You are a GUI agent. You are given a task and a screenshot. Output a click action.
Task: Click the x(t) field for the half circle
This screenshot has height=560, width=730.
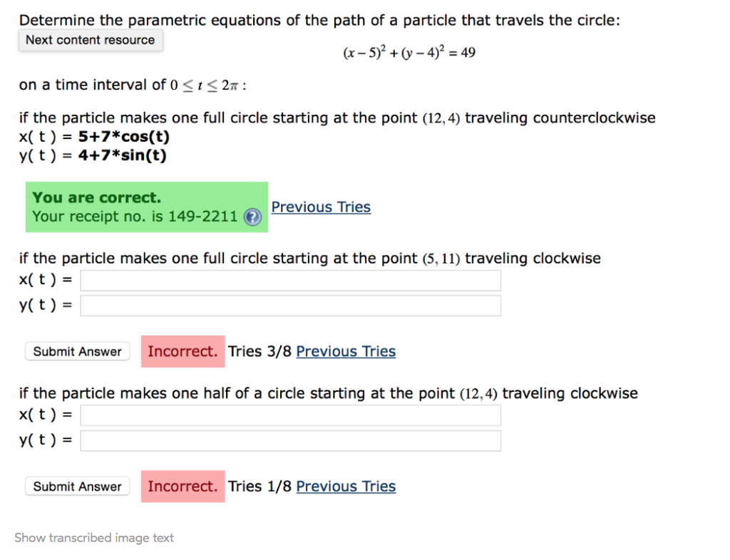click(x=290, y=415)
